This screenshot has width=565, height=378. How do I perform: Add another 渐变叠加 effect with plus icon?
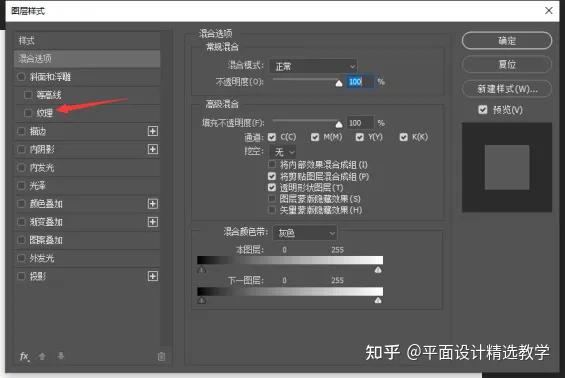153,222
